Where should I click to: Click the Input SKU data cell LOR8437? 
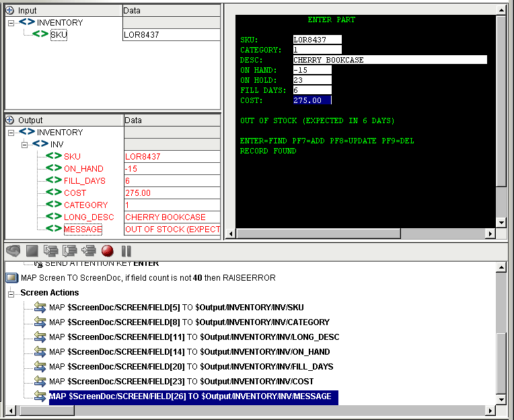coord(171,35)
